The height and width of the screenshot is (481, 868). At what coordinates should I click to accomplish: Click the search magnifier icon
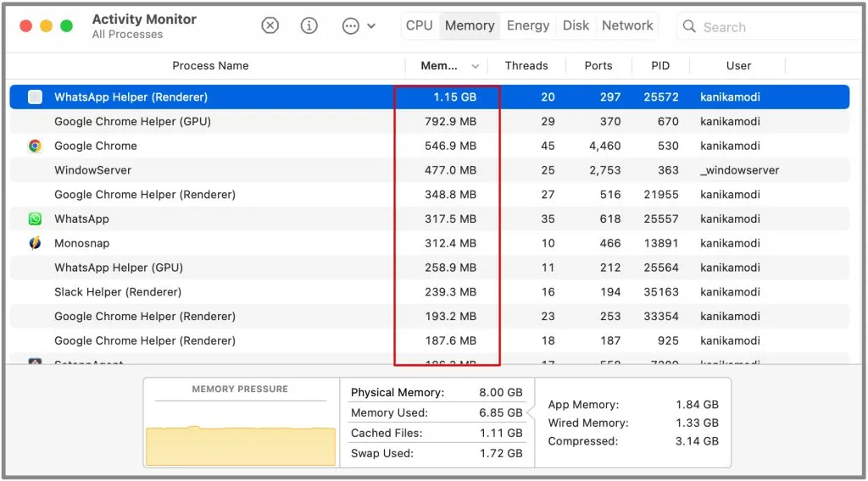(689, 26)
